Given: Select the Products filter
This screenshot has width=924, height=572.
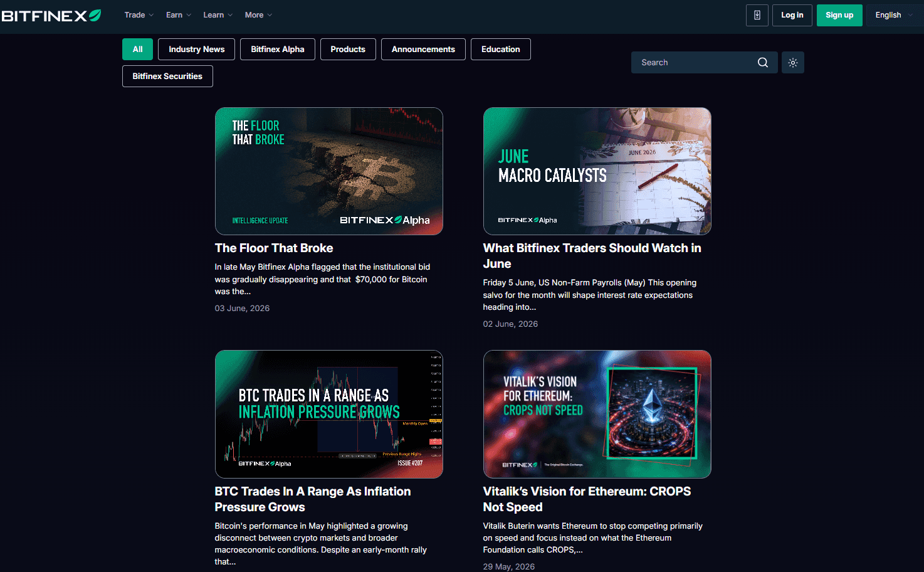Looking at the screenshot, I should [x=348, y=50].
